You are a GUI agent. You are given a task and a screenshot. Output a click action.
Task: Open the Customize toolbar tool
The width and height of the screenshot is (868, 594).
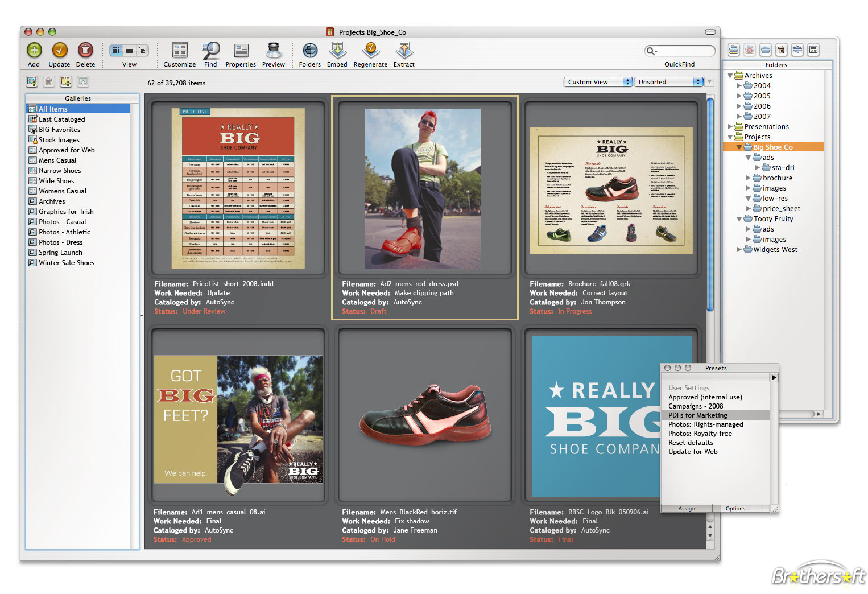[x=180, y=51]
